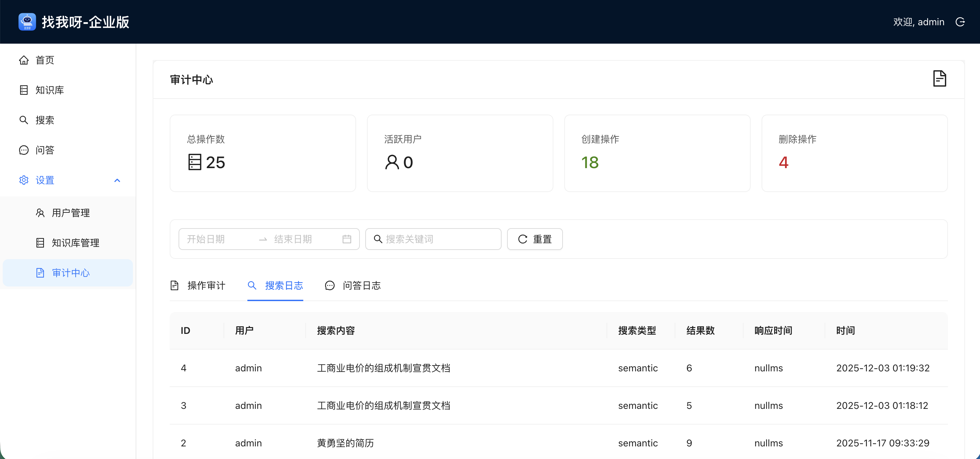The image size is (980, 459).
Task: Click the logout icon at top right
Action: click(x=960, y=22)
